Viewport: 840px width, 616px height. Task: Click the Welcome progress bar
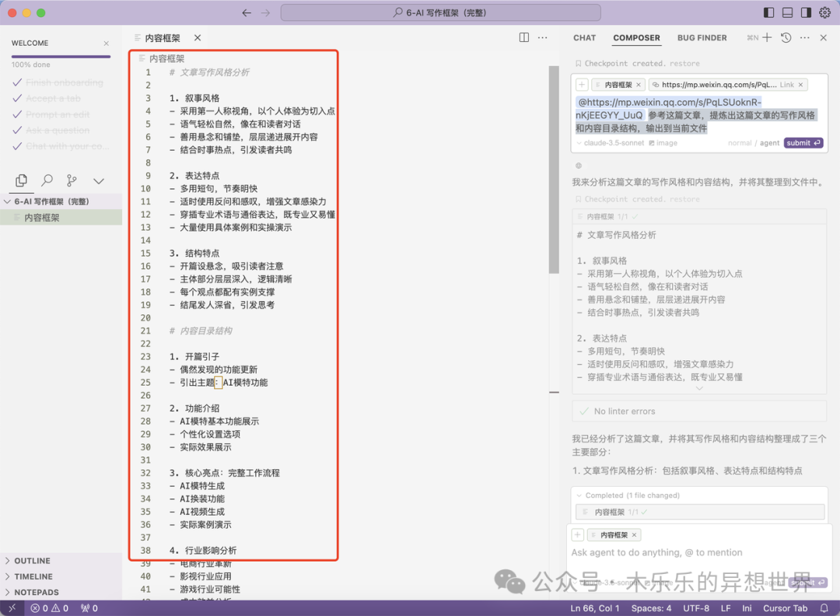(61, 56)
